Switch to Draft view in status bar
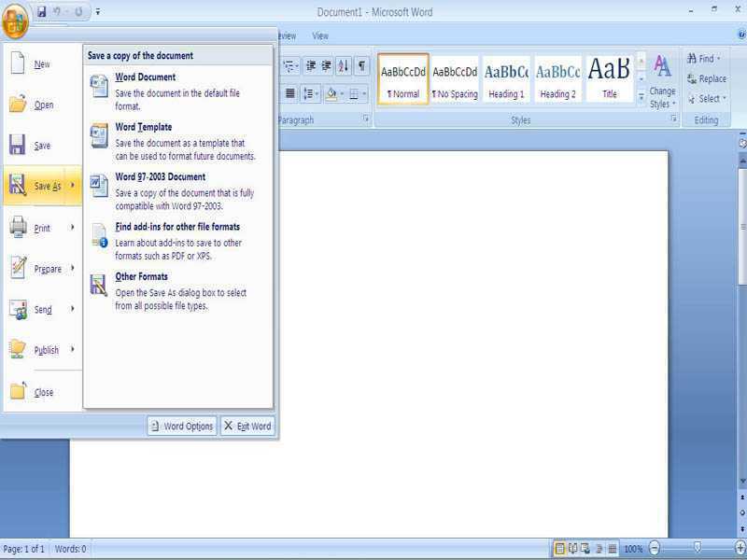The width and height of the screenshot is (747, 560). (613, 549)
